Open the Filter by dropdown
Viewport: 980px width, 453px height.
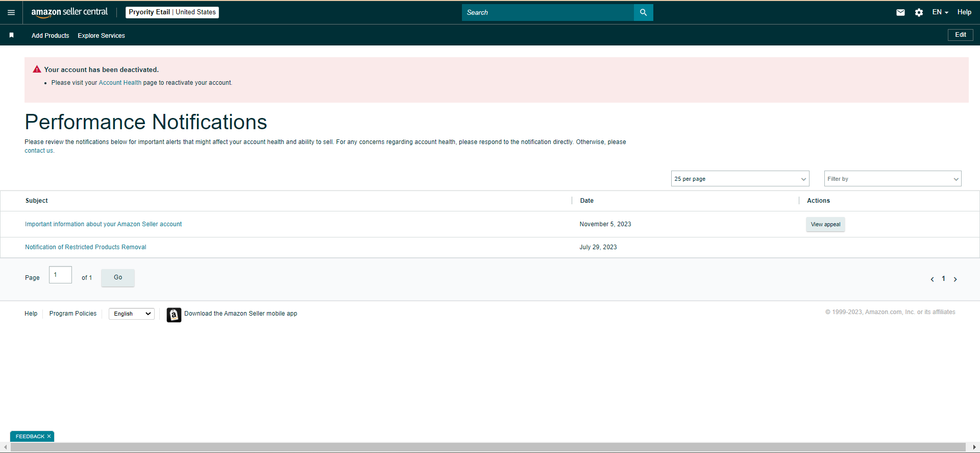click(893, 179)
